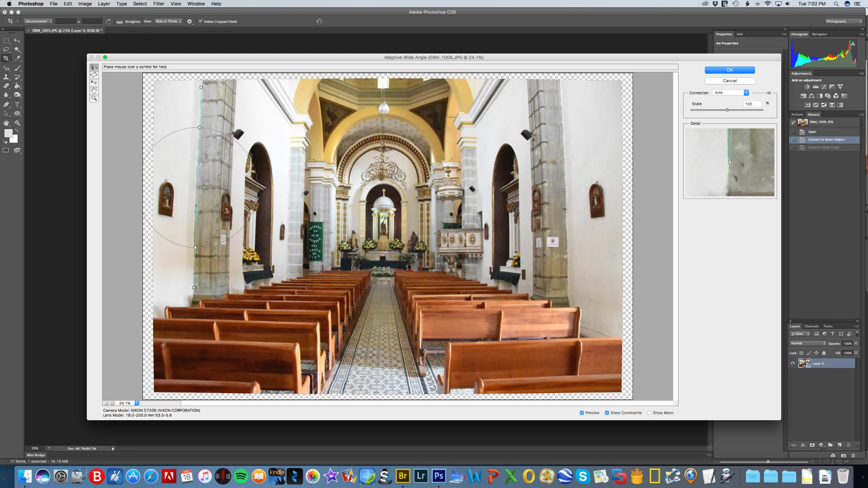
Task: Switch to the Channels tab
Action: click(x=811, y=326)
